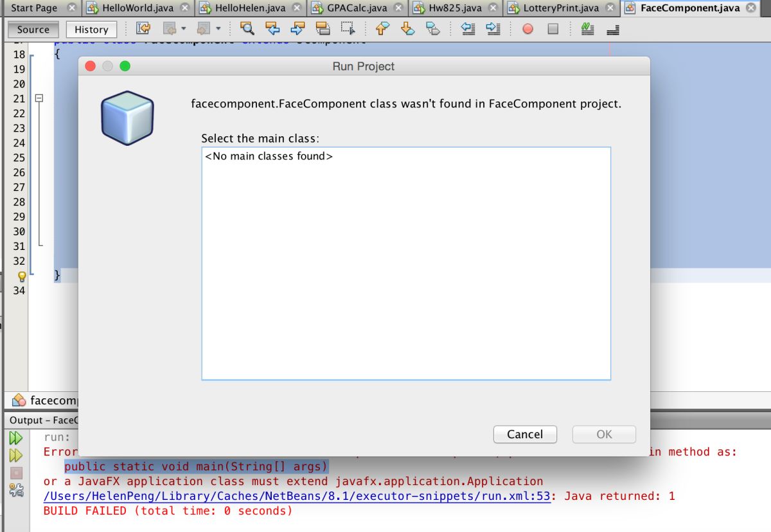Screen dimensions: 771x532
Task: Click the Uncomment toolbar icon
Action: click(612, 29)
